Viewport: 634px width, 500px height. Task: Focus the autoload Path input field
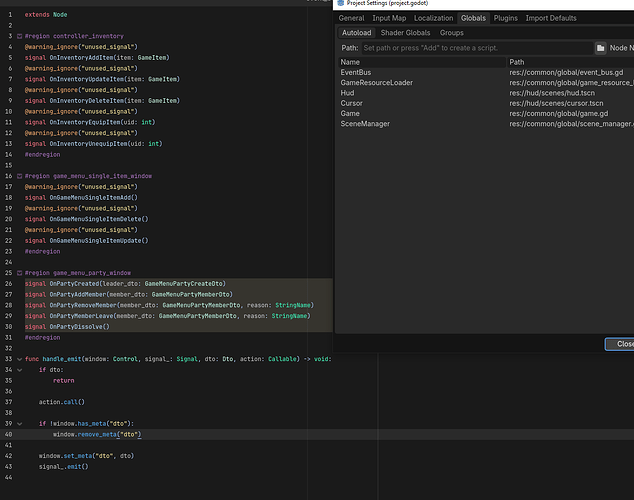click(x=477, y=48)
